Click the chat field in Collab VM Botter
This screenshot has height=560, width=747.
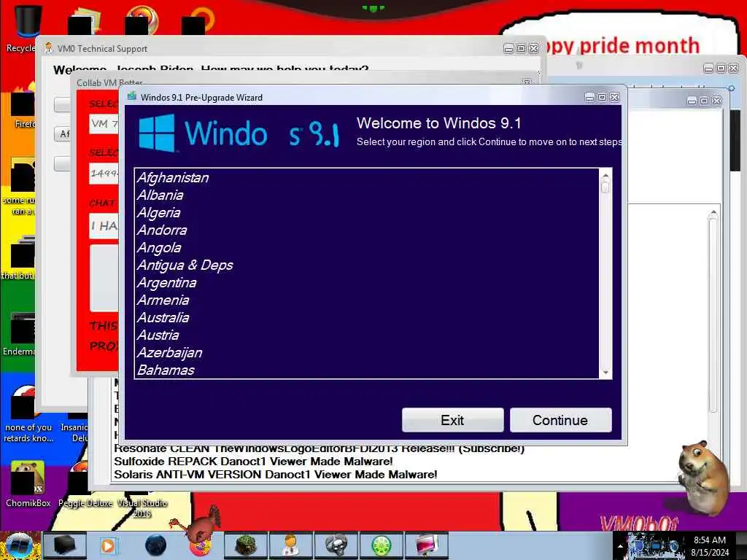pyautogui.click(x=104, y=226)
